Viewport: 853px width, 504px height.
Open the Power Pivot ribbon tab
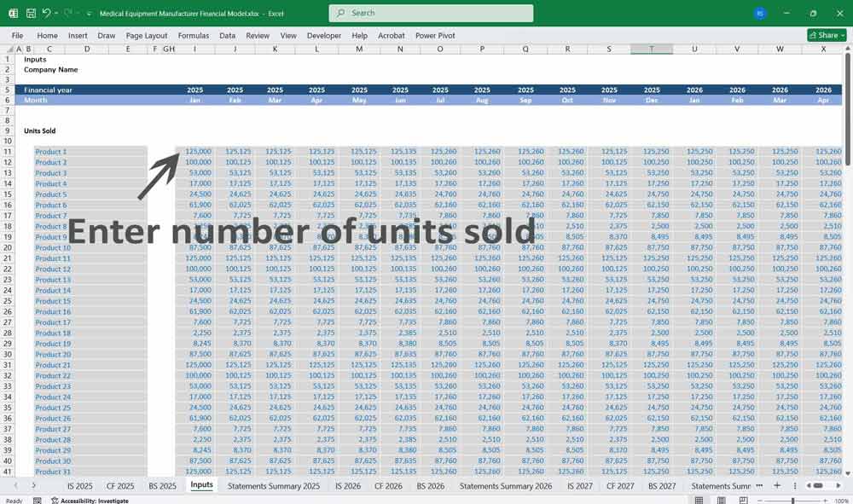click(435, 36)
